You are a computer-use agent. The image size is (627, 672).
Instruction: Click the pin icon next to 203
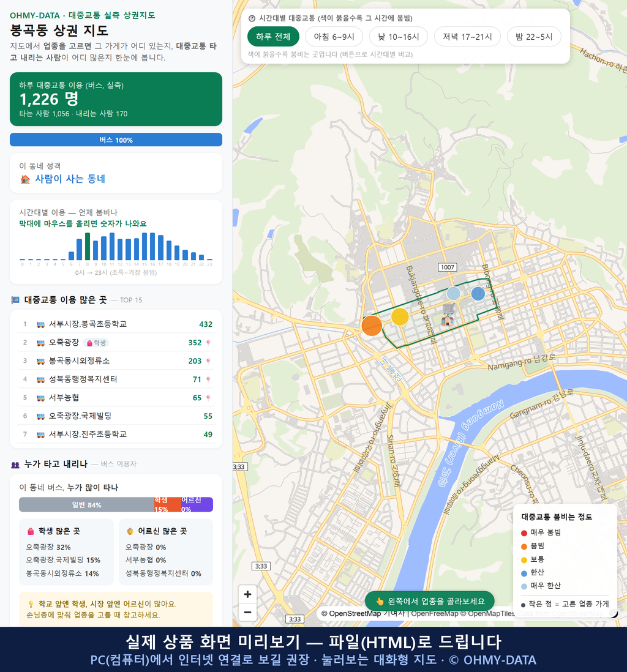[x=208, y=361]
